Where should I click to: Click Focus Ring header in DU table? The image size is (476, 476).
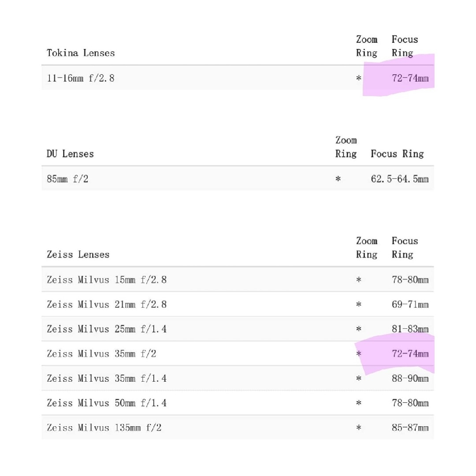point(397,154)
